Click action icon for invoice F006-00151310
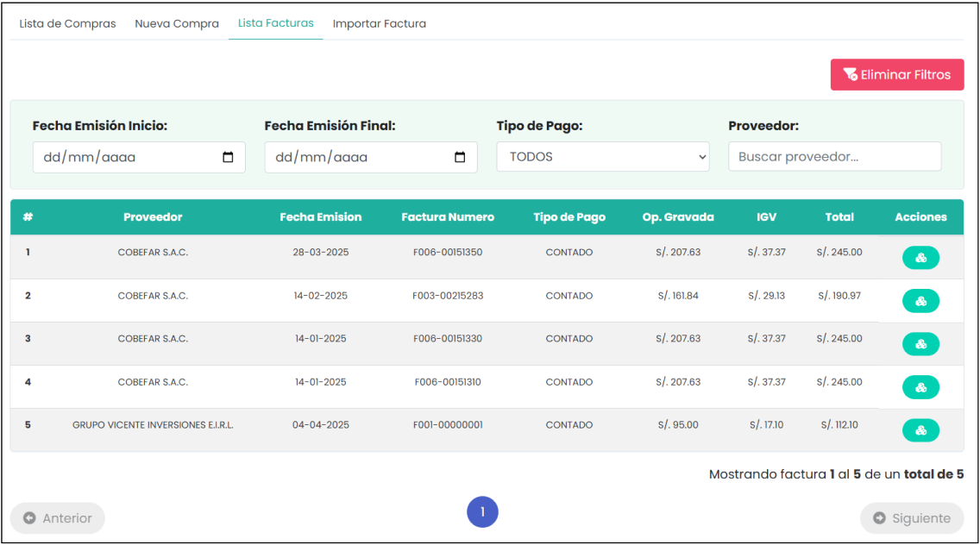This screenshot has height=545, width=980. click(x=920, y=387)
